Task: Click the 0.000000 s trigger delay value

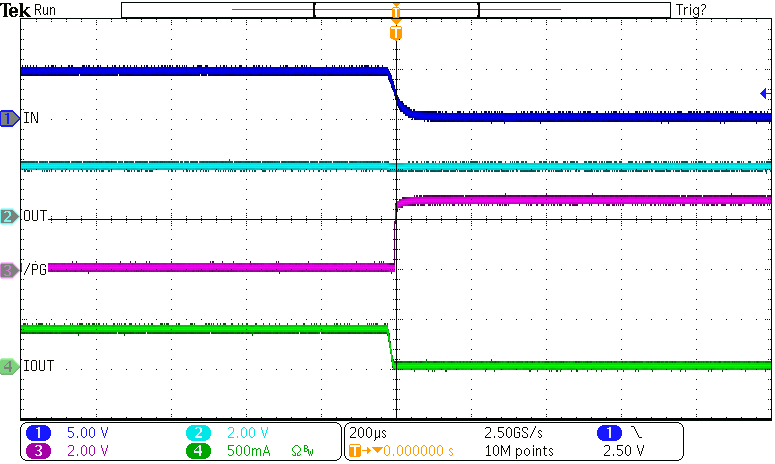Action: (x=418, y=451)
